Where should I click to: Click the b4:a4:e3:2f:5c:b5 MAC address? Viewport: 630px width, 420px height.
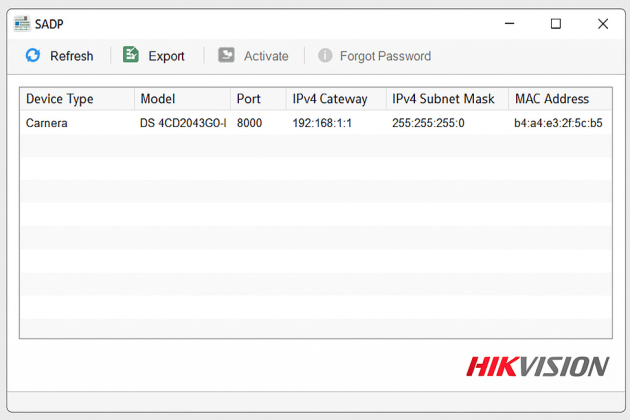tap(558, 123)
